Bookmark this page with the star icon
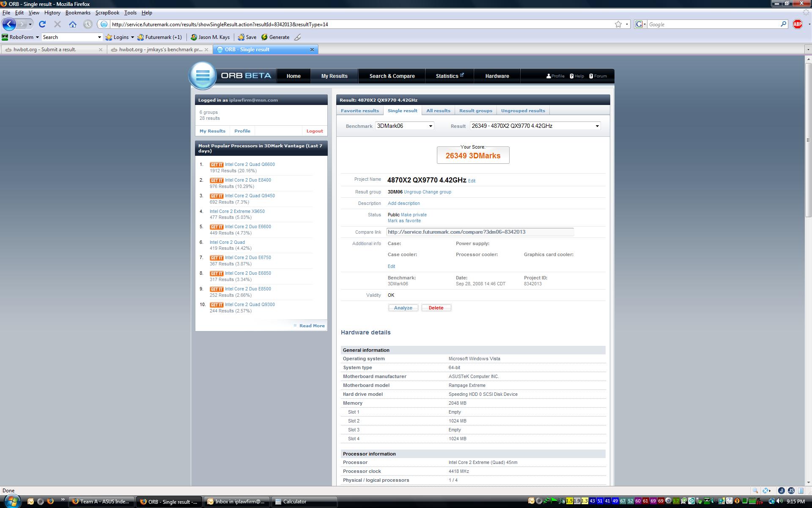Image resolution: width=812 pixels, height=508 pixels. point(618,24)
